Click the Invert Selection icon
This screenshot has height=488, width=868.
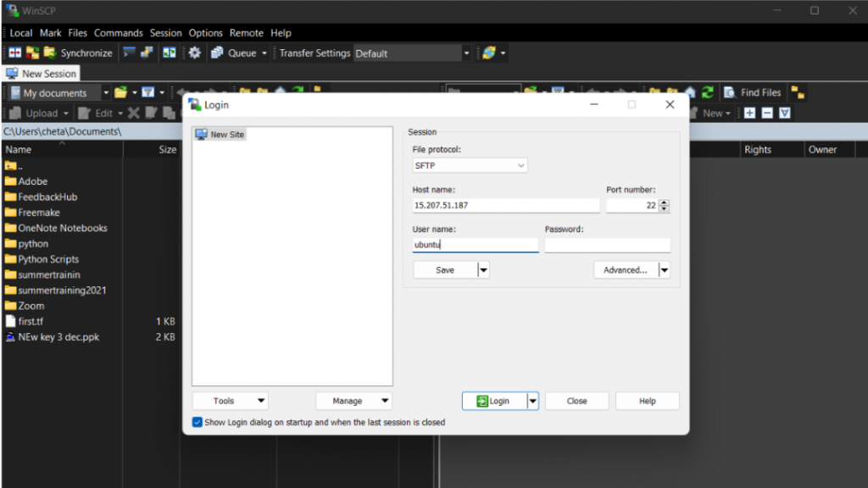785,113
